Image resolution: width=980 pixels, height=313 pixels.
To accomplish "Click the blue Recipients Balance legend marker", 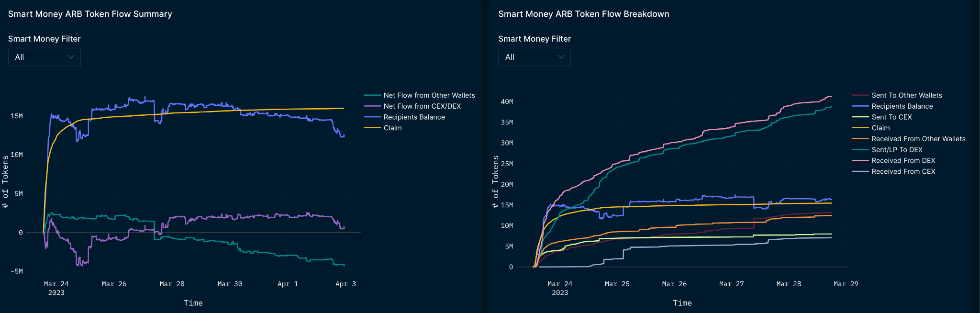I will pyautogui.click(x=373, y=117).
